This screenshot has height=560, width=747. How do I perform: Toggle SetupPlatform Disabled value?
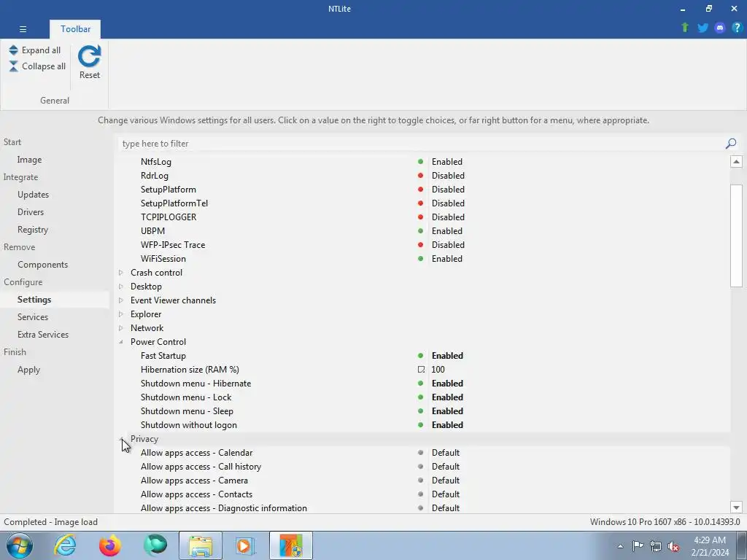(x=448, y=190)
